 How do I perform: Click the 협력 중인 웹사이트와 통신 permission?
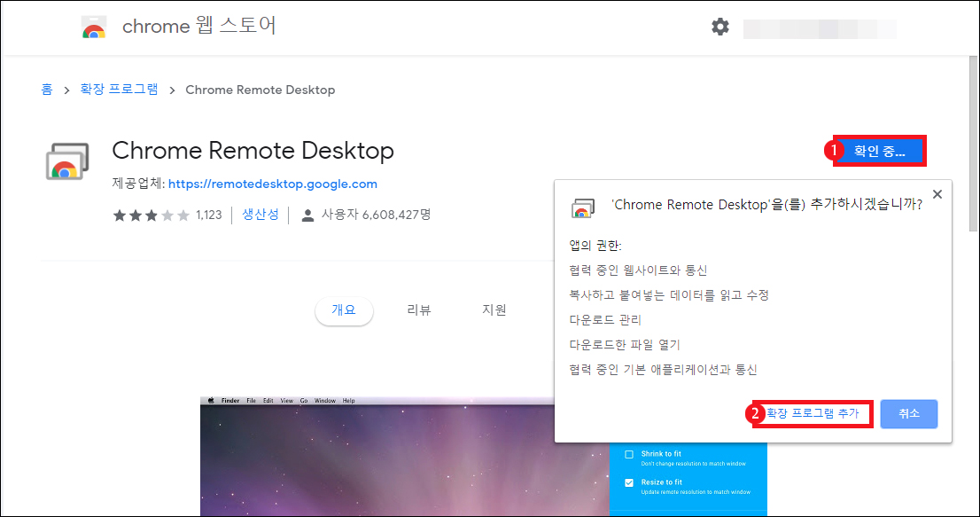tap(638, 270)
